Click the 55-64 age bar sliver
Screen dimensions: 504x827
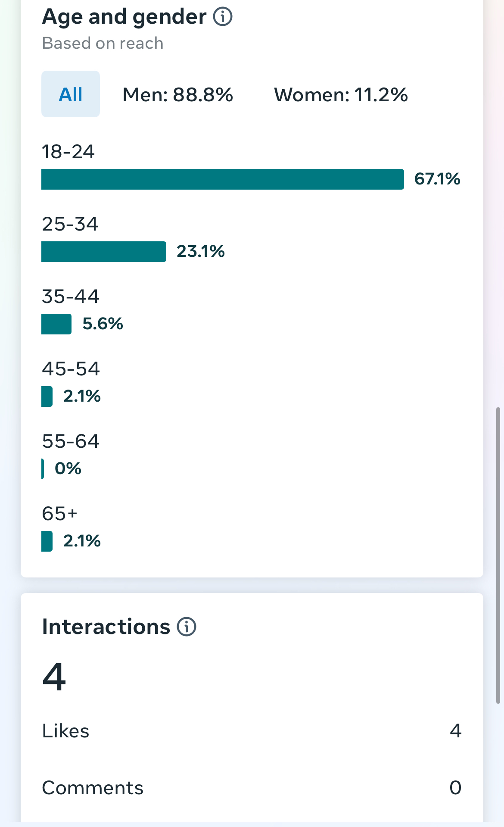(43, 469)
